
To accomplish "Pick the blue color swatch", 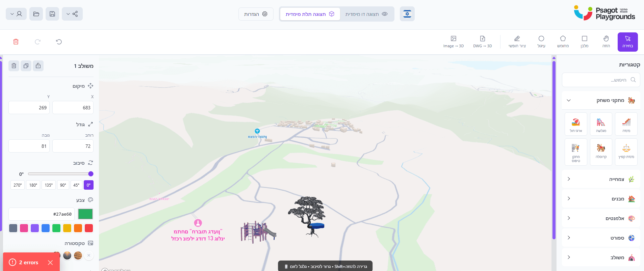I will pyautogui.click(x=46, y=228).
